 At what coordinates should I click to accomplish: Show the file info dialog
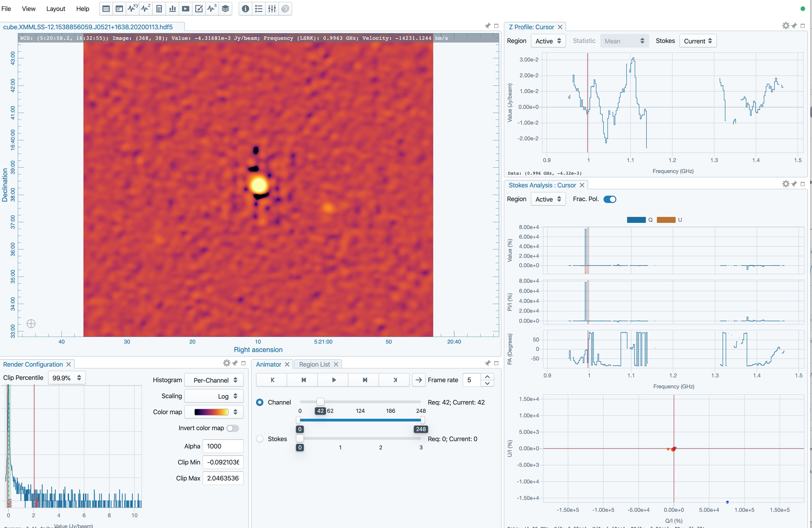click(x=245, y=8)
